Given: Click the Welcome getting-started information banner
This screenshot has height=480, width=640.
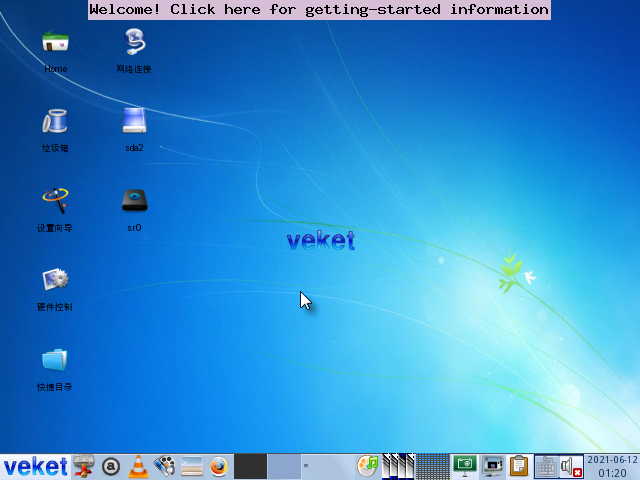Looking at the screenshot, I should coord(319,10).
